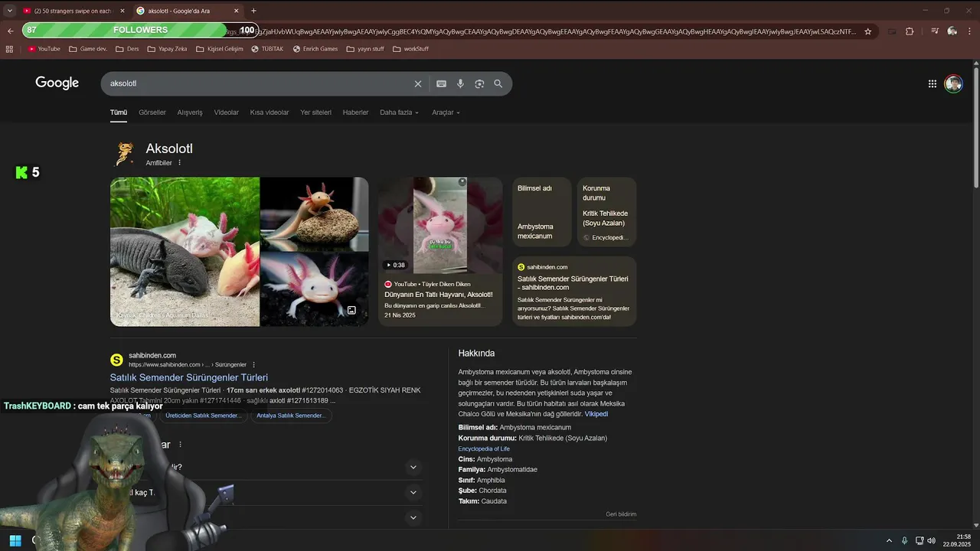Open the YouTube bookmark
Screen dimensions: 980x551
44,49
